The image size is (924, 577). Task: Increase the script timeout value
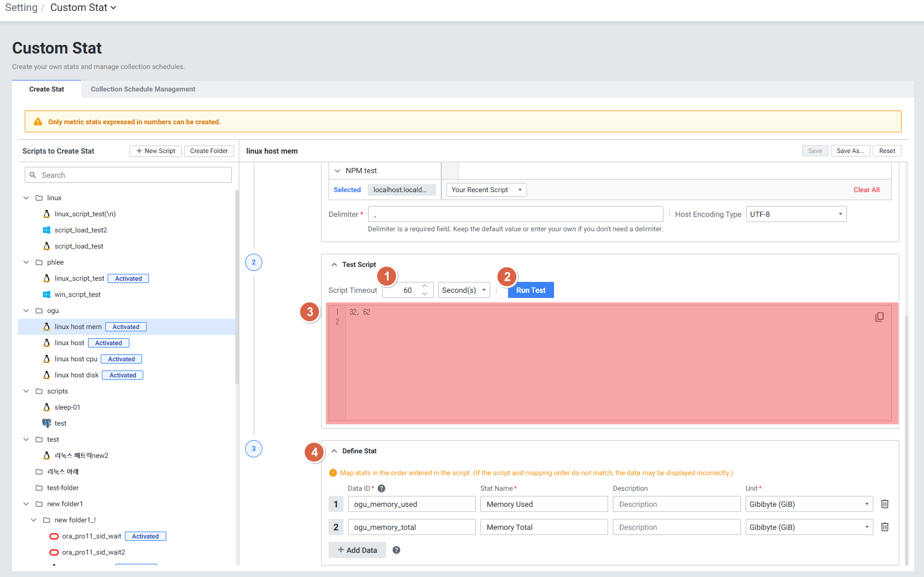pos(425,286)
